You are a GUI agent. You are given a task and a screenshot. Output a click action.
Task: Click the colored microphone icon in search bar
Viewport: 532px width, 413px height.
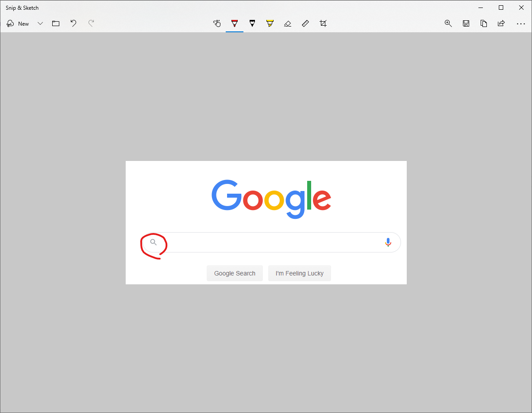388,242
